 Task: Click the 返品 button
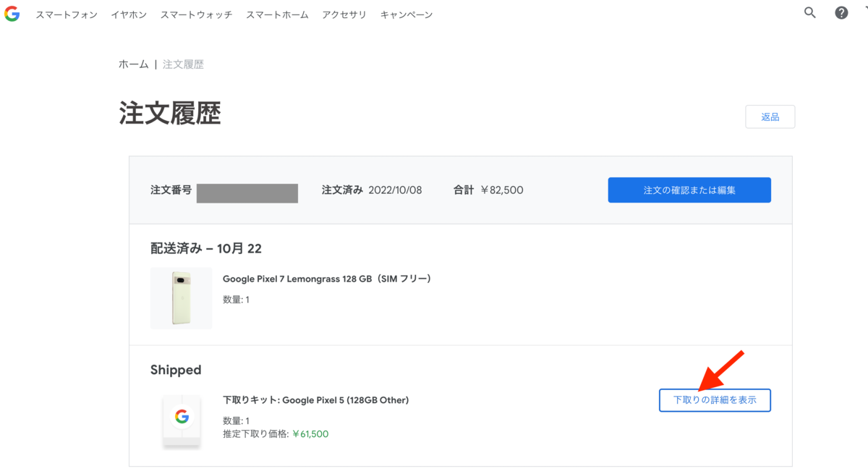pyautogui.click(x=770, y=117)
